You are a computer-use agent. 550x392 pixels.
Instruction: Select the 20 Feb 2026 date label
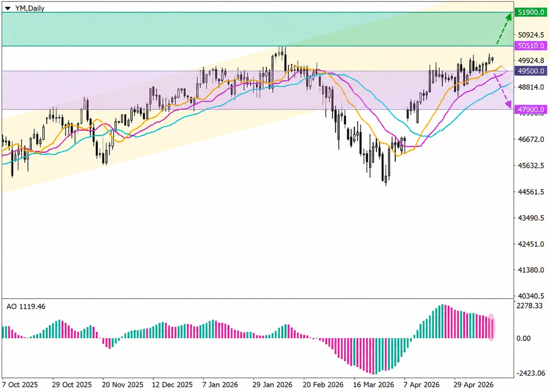click(323, 385)
